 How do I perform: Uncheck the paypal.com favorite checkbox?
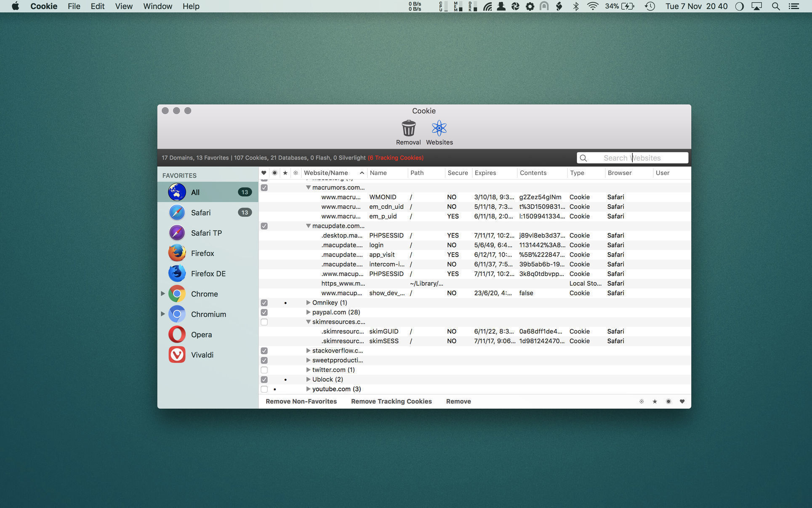click(x=264, y=313)
